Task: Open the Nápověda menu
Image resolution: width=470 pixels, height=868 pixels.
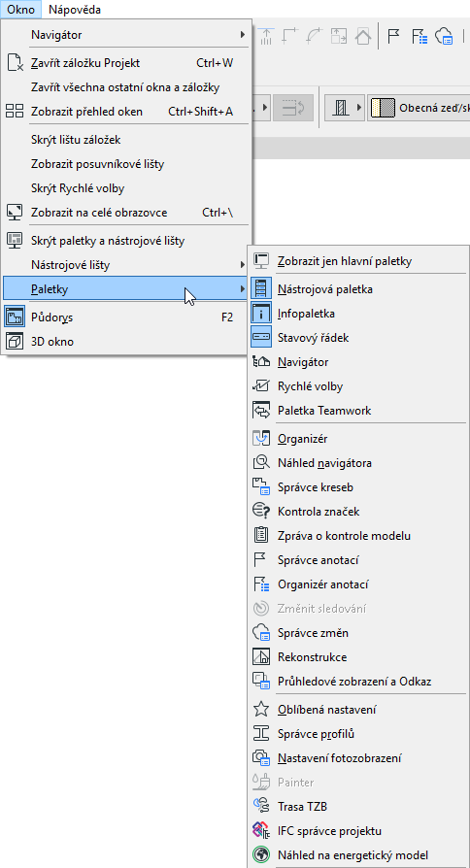Action: point(75,10)
